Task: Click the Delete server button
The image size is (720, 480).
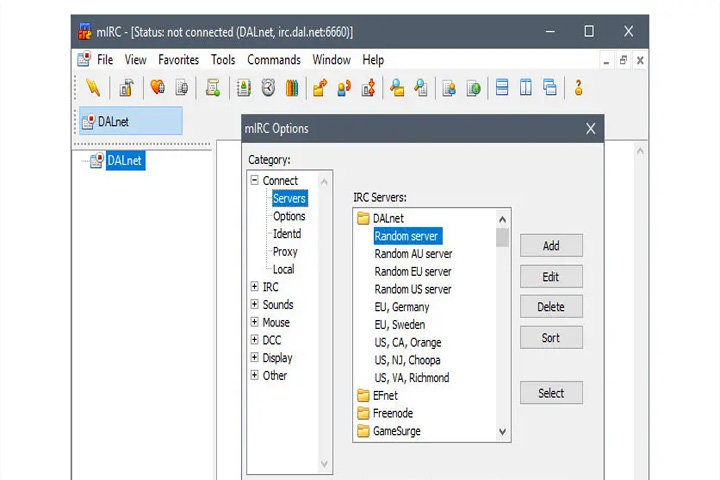Action: (x=551, y=306)
